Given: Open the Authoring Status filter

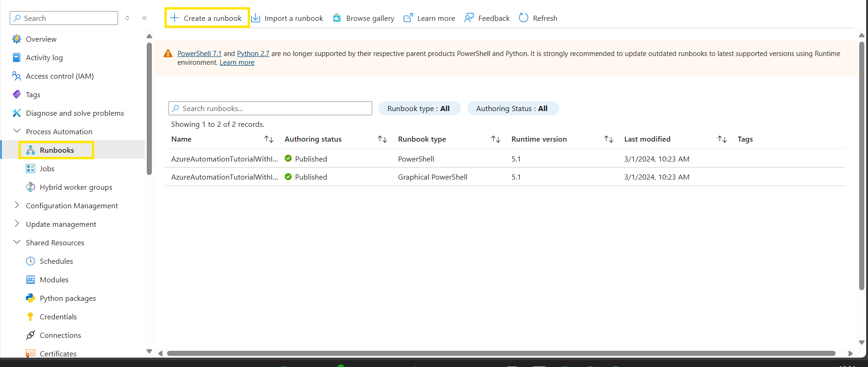Looking at the screenshot, I should pyautogui.click(x=513, y=108).
